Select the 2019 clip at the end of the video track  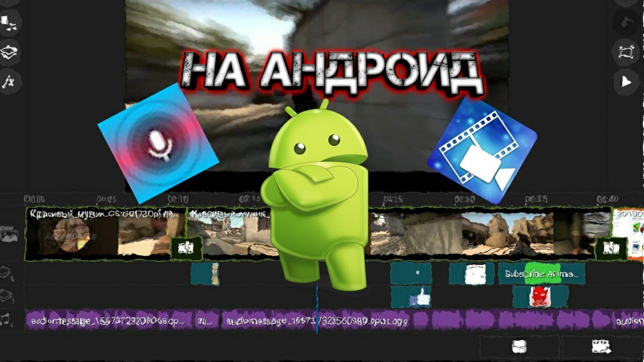tap(628, 234)
